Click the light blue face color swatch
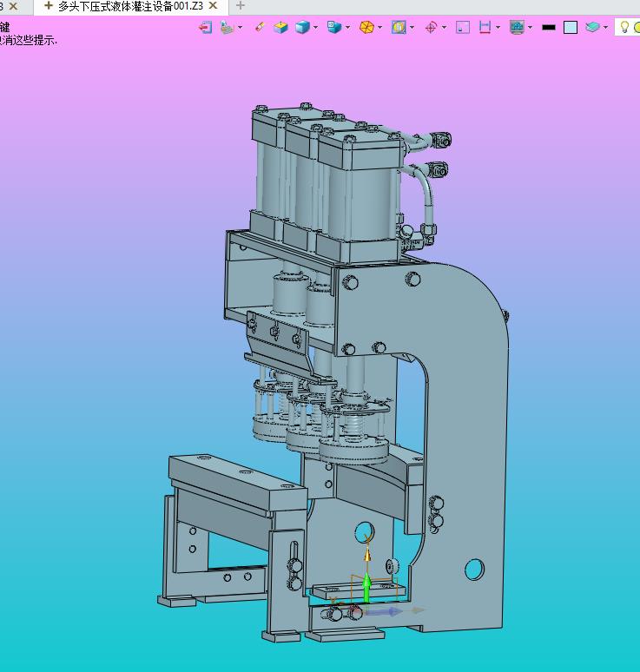 coord(571,28)
